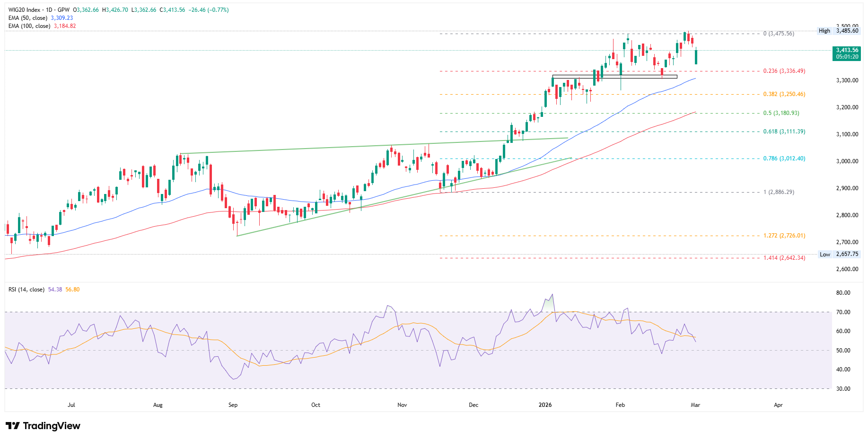Click the TradingView logo icon
Image resolution: width=868 pixels, height=440 pixels.
click(x=13, y=426)
